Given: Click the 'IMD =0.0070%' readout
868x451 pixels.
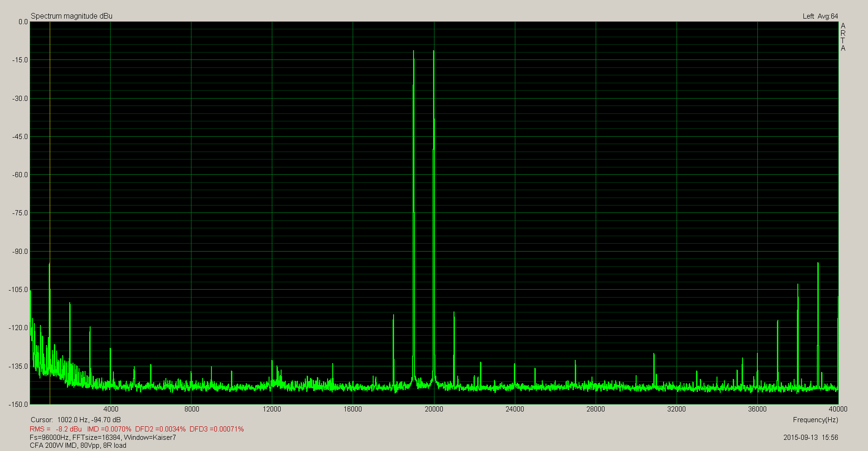Looking at the screenshot, I should (x=109, y=429).
